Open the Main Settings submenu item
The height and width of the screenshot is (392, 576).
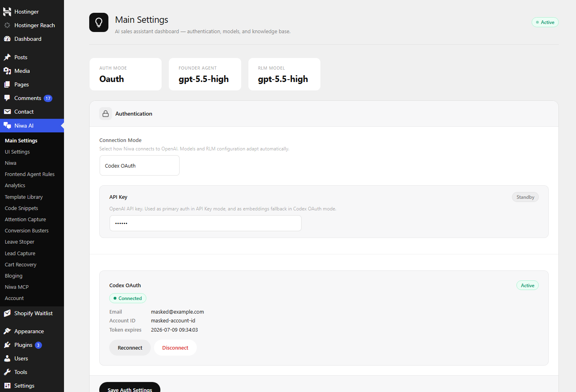point(21,140)
